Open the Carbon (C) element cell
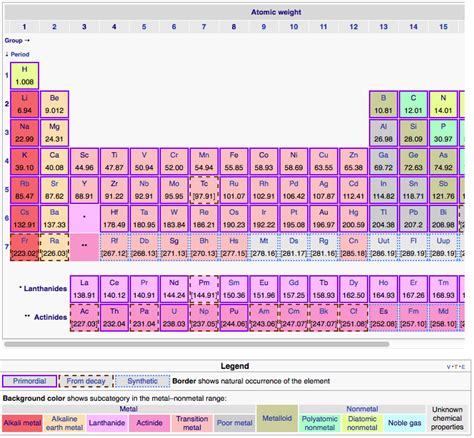Viewport: 474px width, 438px height. [x=413, y=104]
